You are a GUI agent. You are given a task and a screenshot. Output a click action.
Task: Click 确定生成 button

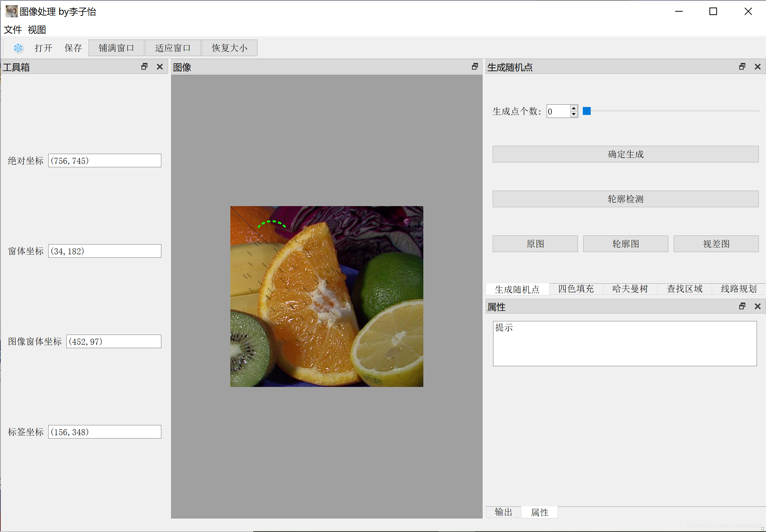(x=625, y=154)
